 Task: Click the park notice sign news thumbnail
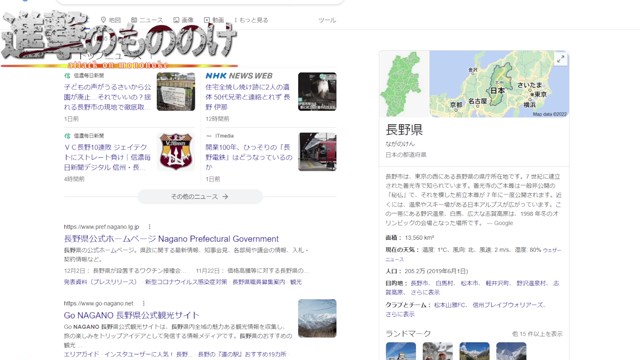point(176,91)
